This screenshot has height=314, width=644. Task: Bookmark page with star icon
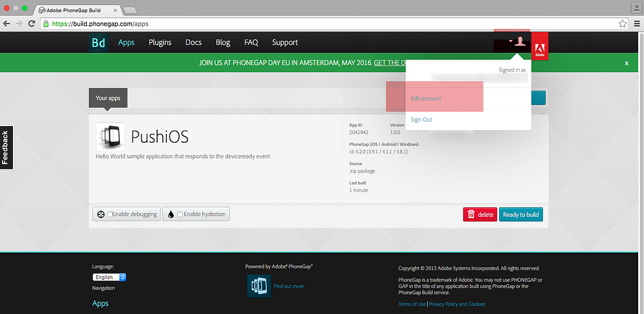[623, 24]
